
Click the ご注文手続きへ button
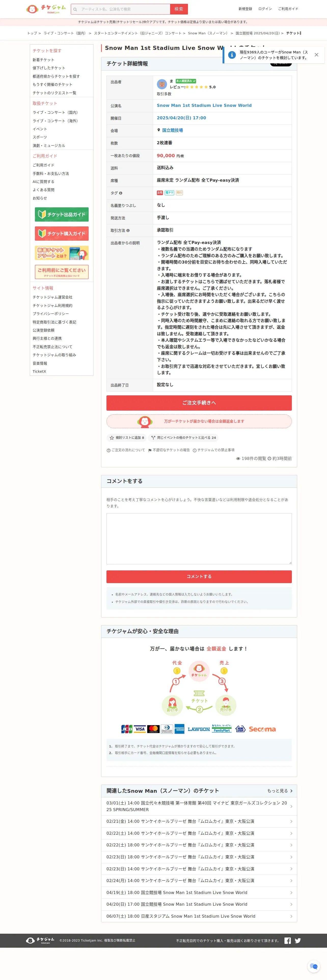click(x=199, y=403)
